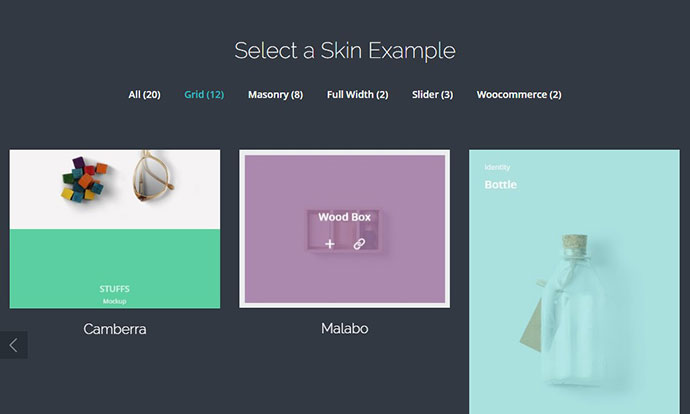Click the left arrow navigation button
The width and height of the screenshot is (690, 414).
coord(14,345)
